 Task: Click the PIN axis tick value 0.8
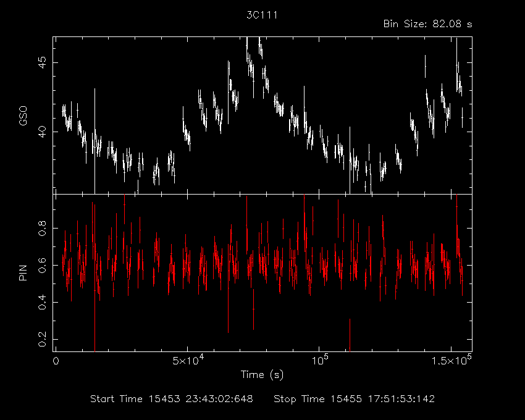pyautogui.click(x=42, y=228)
